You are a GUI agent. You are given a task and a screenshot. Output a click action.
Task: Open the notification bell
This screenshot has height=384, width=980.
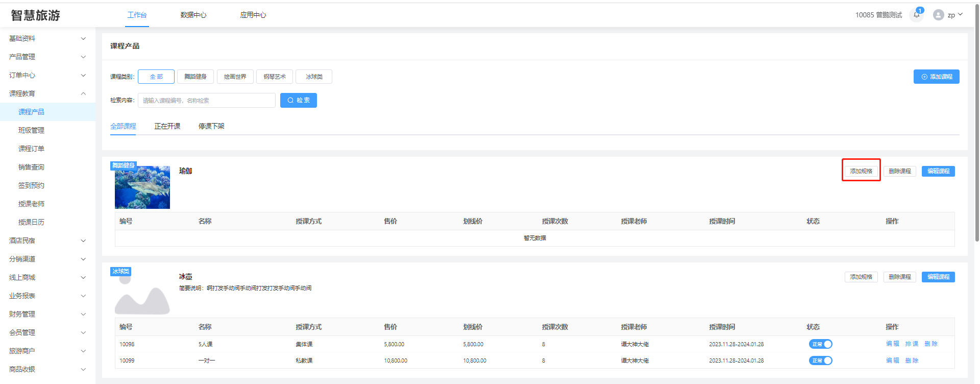(x=917, y=15)
